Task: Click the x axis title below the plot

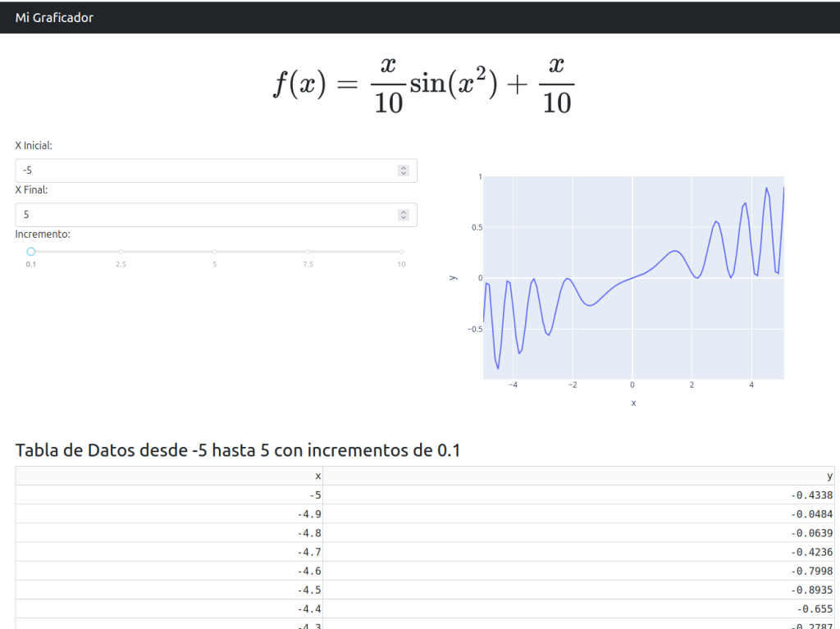Action: [633, 403]
